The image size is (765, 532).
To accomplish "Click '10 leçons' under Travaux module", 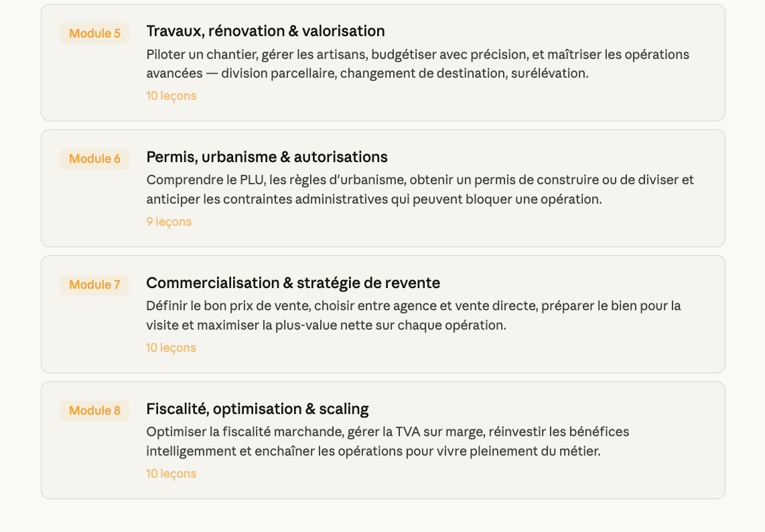I will point(171,96).
